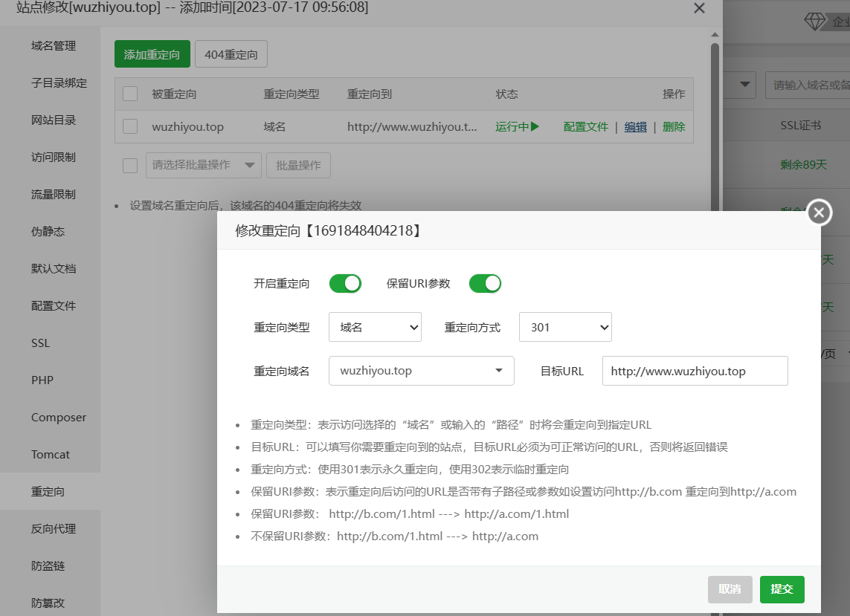Click the 运行中 play arrow status icon
The height and width of the screenshot is (616, 850).
tap(535, 127)
